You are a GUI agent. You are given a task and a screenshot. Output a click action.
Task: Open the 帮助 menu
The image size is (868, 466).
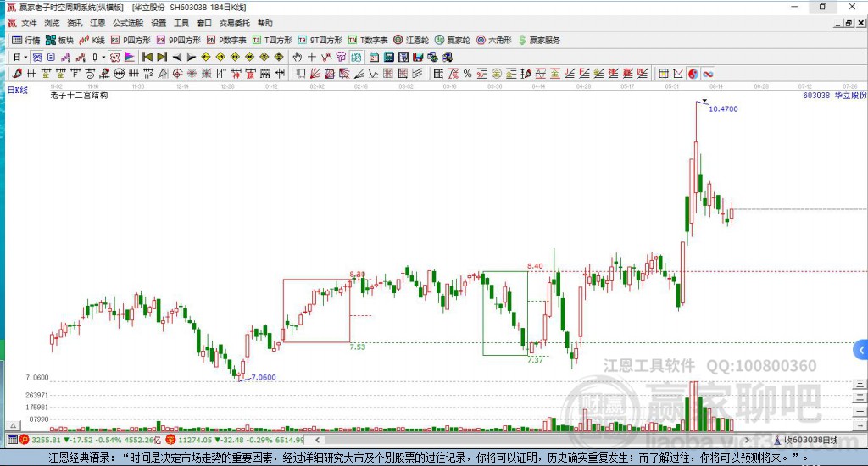[x=265, y=23]
